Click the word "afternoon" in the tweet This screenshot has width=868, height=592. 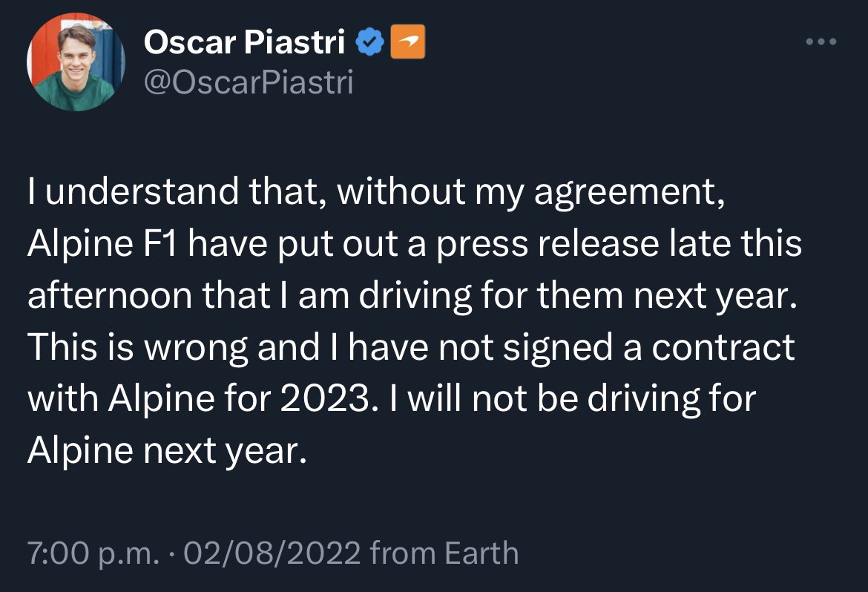click(110, 295)
